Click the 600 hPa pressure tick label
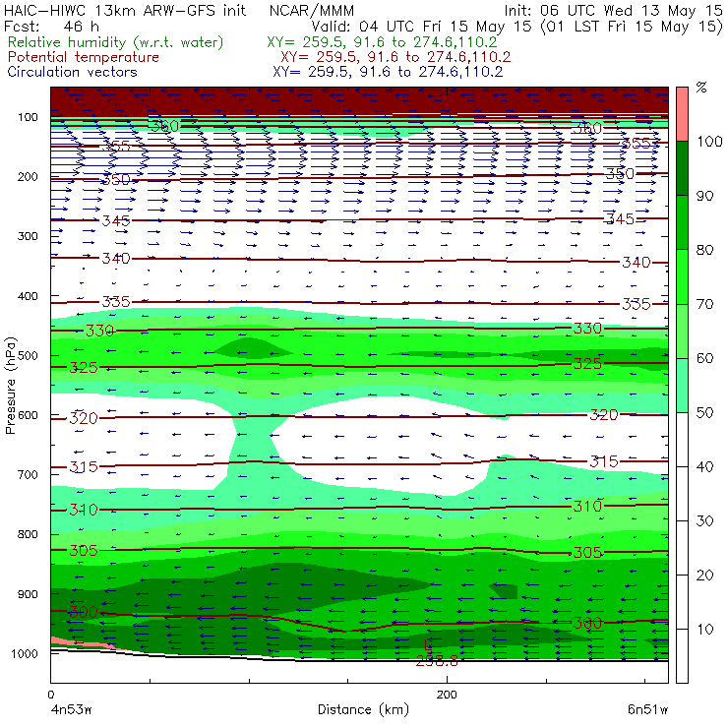 point(28,415)
